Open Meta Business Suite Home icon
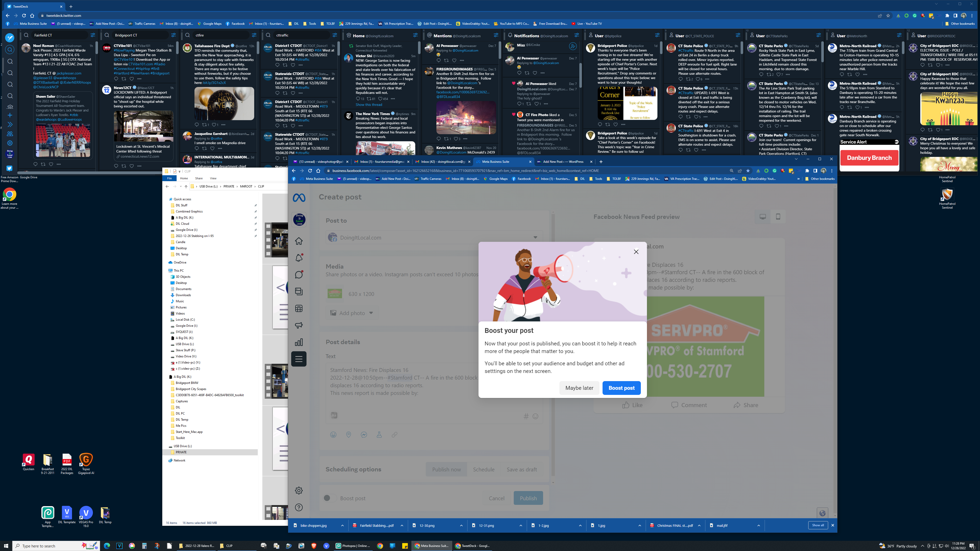 299,241
